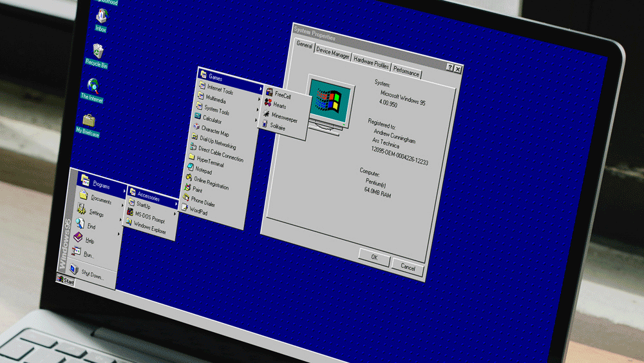Click the Run icon in Start menu

tap(76, 251)
